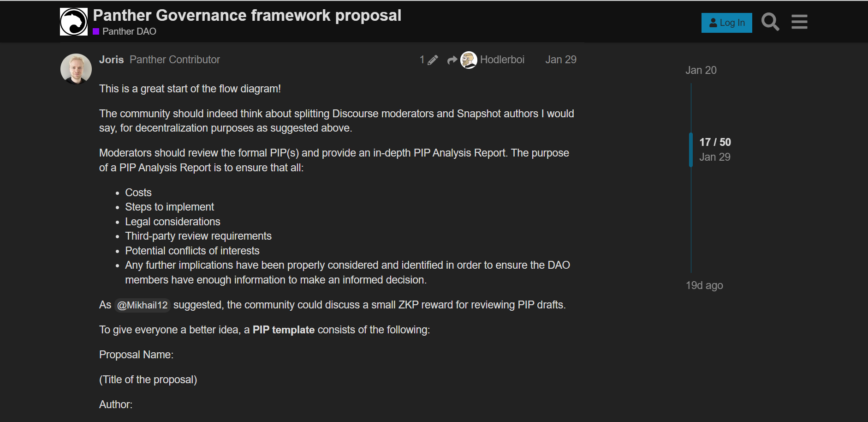Open Hodlerboi's small avatar

469,60
